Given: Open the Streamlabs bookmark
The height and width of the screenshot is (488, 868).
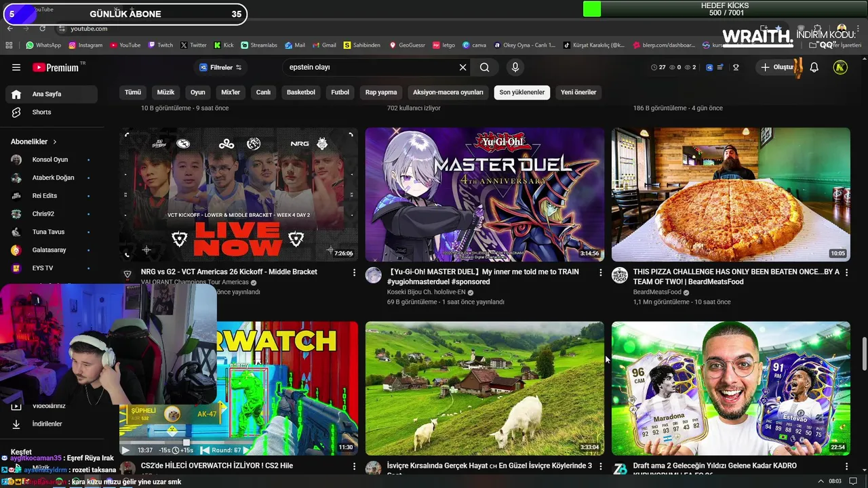Looking at the screenshot, I should [259, 45].
